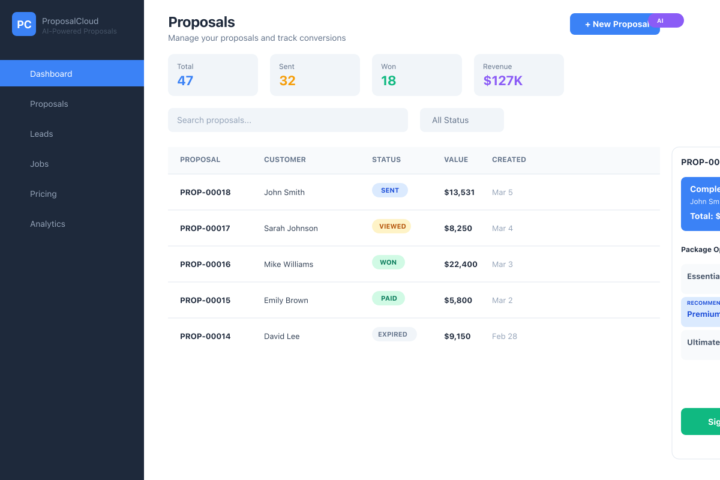Select the Won 18 stat card
This screenshot has height=480, width=720.
[x=416, y=75]
